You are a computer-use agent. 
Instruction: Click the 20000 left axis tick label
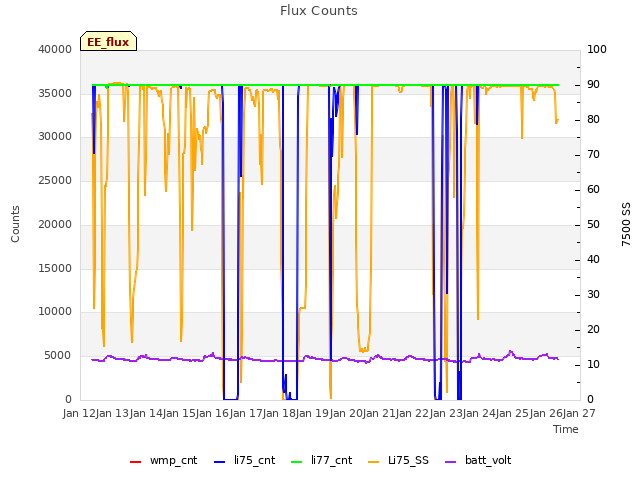tap(55, 224)
